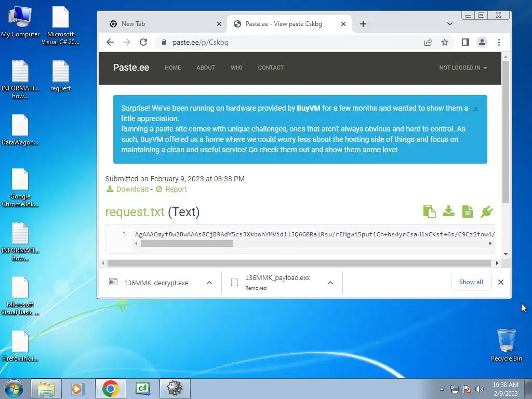Go back using the browser back arrow

click(x=110, y=42)
